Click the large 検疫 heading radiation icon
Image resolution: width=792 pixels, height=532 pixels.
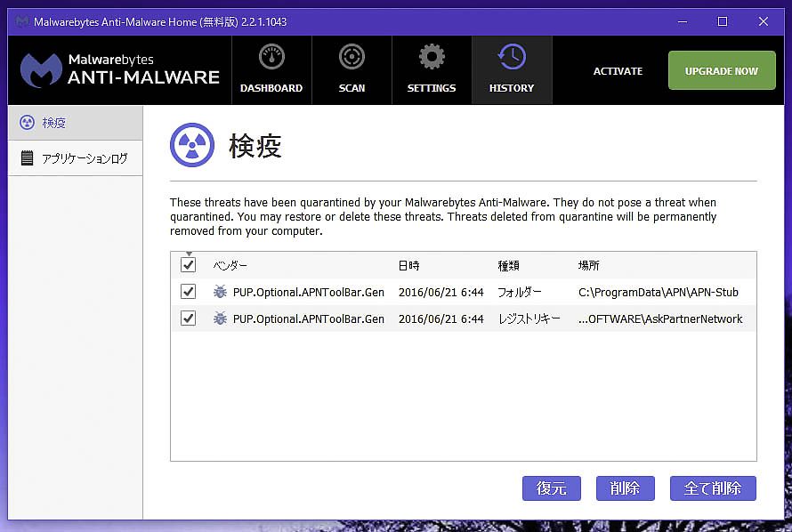(x=192, y=145)
